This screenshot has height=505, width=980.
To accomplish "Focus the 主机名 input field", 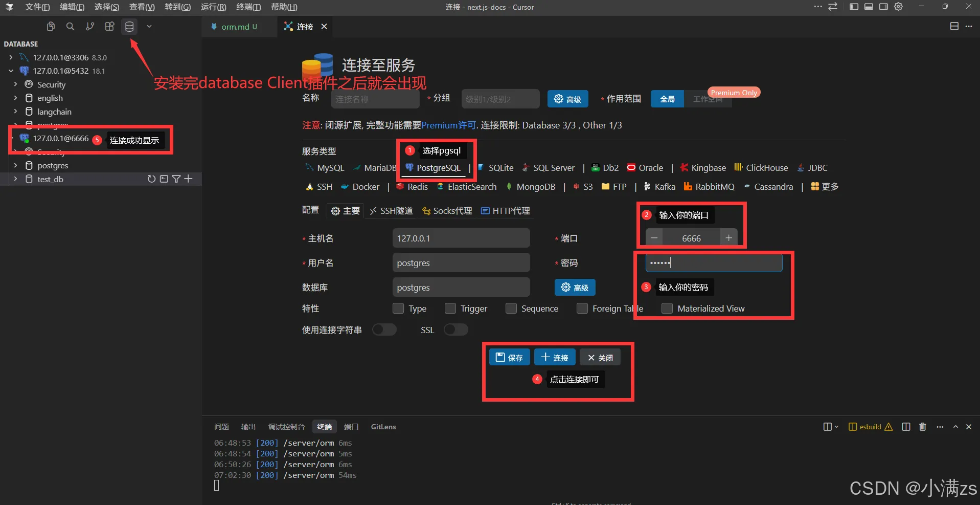I will tap(461, 238).
